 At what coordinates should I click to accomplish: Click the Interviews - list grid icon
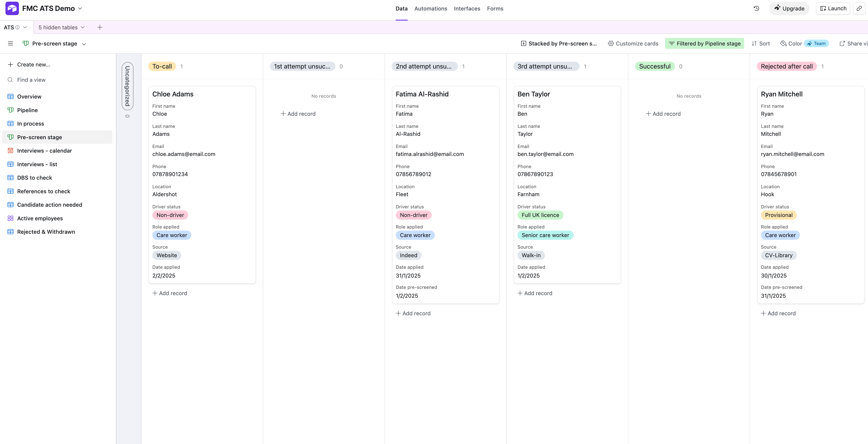coord(10,164)
